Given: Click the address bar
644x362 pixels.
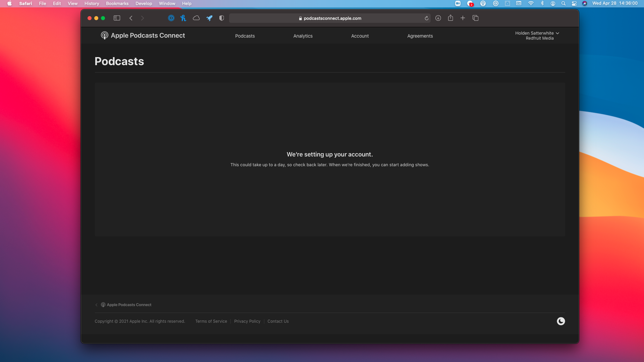Looking at the screenshot, I should tap(330, 18).
